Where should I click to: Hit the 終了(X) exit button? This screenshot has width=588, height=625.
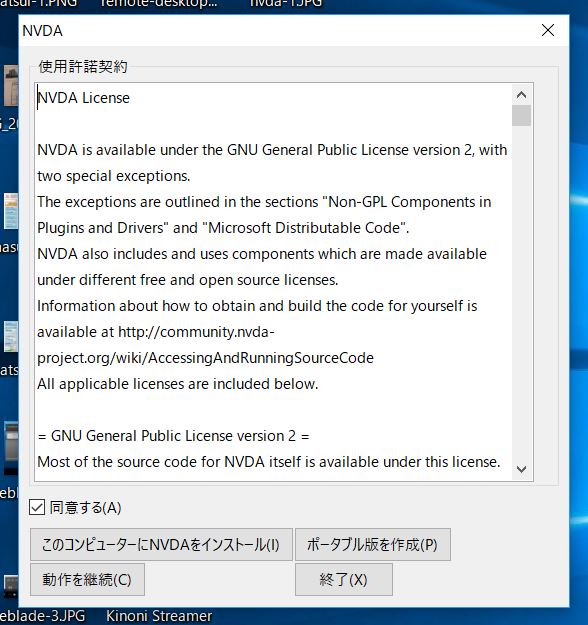[x=344, y=580]
